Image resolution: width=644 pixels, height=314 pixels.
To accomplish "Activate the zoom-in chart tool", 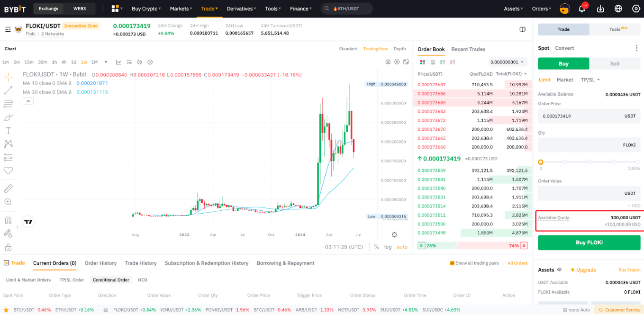I will [x=8, y=202].
